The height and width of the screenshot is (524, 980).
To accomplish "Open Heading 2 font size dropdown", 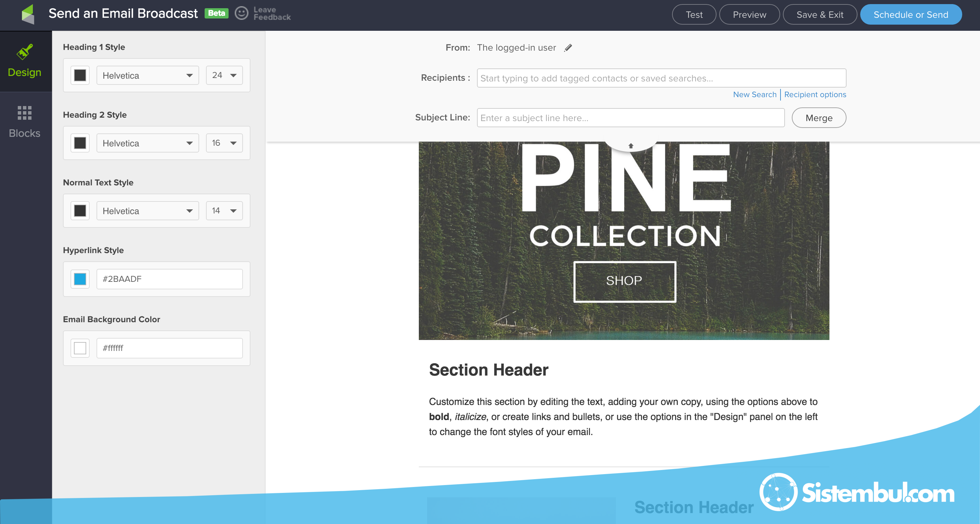I will [x=224, y=143].
